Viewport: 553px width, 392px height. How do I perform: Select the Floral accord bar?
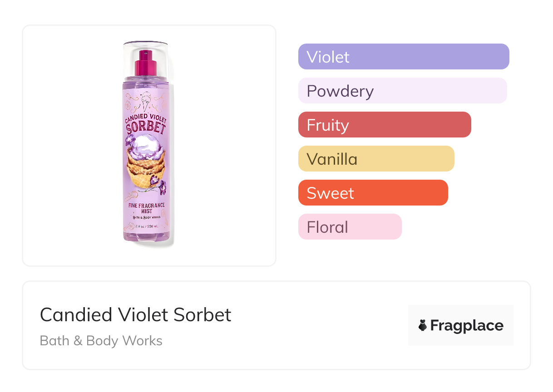[x=350, y=227]
